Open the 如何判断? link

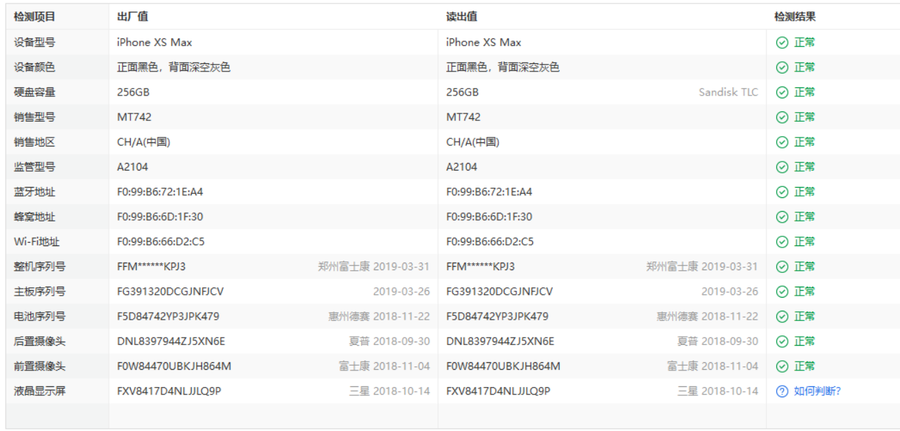[817, 391]
